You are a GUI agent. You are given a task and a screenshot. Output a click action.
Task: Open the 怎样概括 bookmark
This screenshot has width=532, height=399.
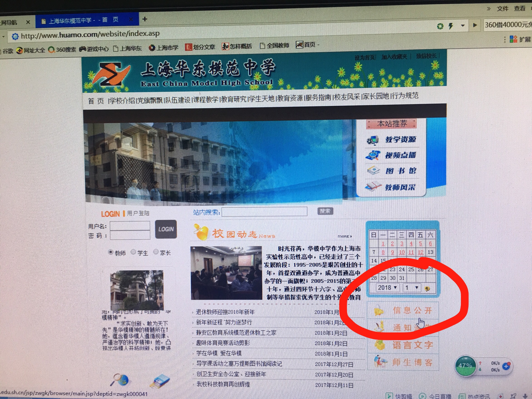(x=237, y=46)
